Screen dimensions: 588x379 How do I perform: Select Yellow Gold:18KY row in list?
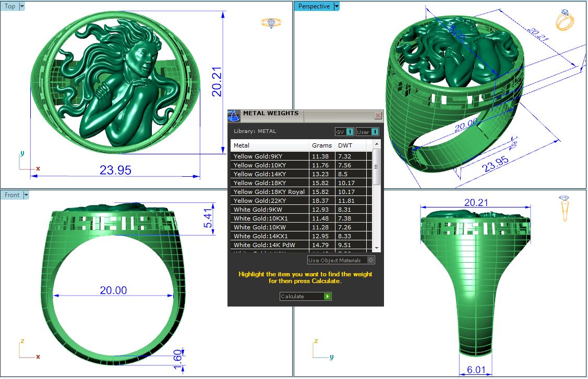260,183
